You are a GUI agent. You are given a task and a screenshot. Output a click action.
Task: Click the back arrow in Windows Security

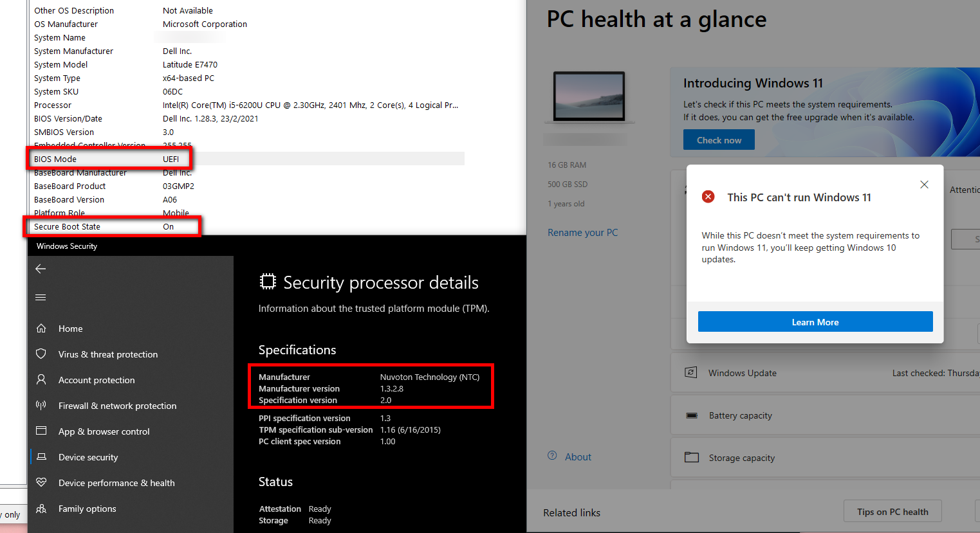point(41,269)
